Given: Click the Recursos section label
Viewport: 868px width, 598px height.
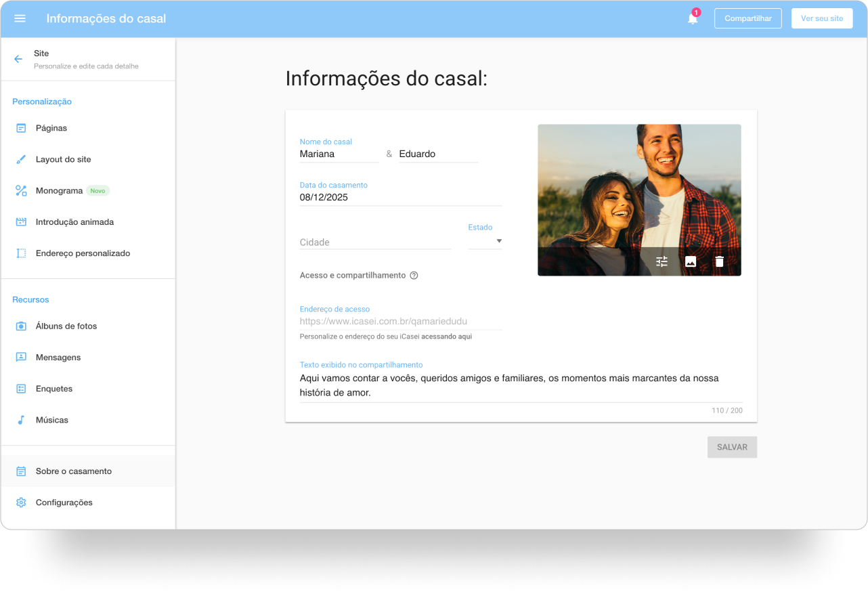Looking at the screenshot, I should click(x=30, y=299).
